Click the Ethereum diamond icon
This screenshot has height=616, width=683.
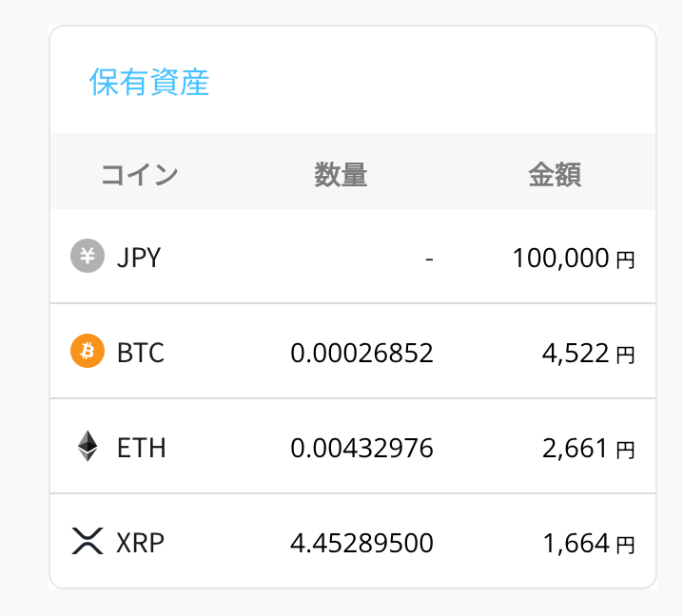87,446
